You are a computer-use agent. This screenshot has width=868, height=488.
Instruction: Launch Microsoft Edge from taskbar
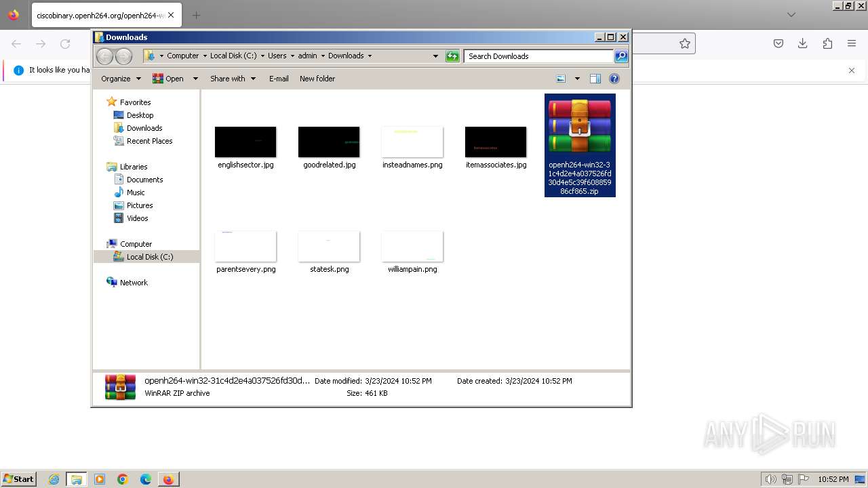(146, 479)
